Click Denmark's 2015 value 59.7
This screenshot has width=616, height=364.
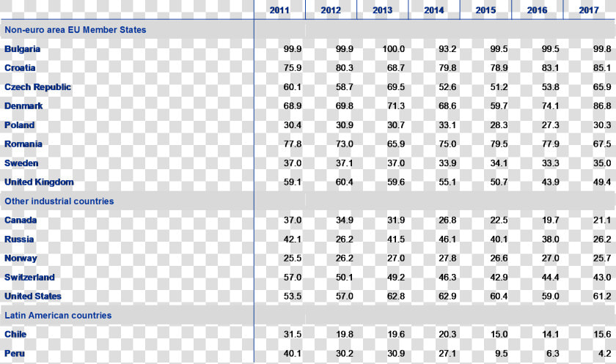coord(499,106)
